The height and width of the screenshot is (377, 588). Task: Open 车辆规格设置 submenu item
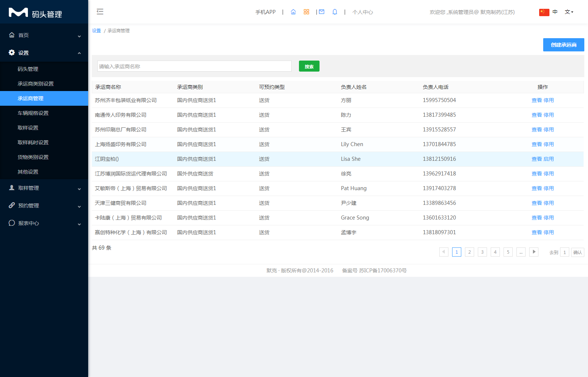point(44,113)
